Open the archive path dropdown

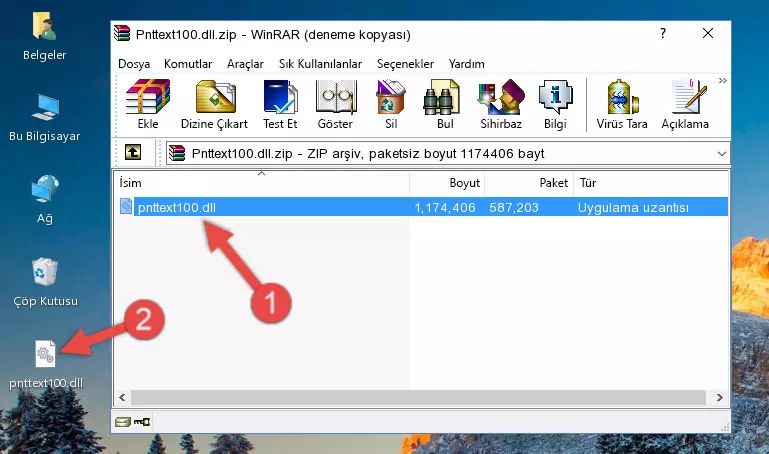pos(721,153)
